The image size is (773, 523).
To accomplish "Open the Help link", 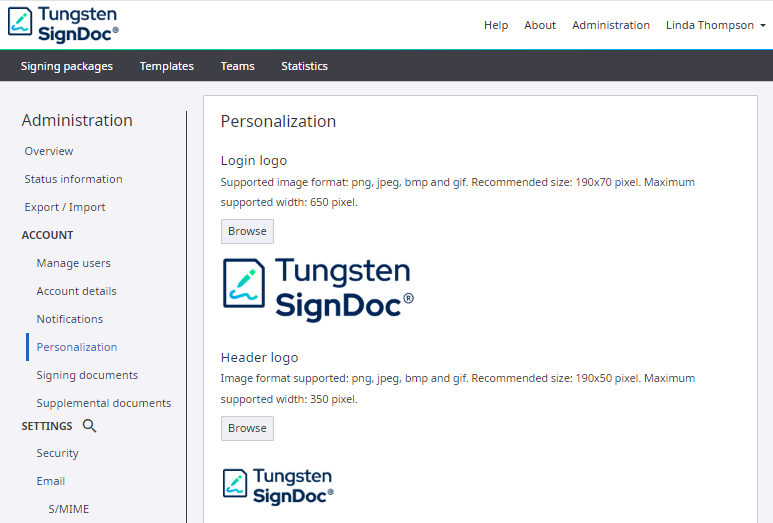I will pyautogui.click(x=495, y=25).
